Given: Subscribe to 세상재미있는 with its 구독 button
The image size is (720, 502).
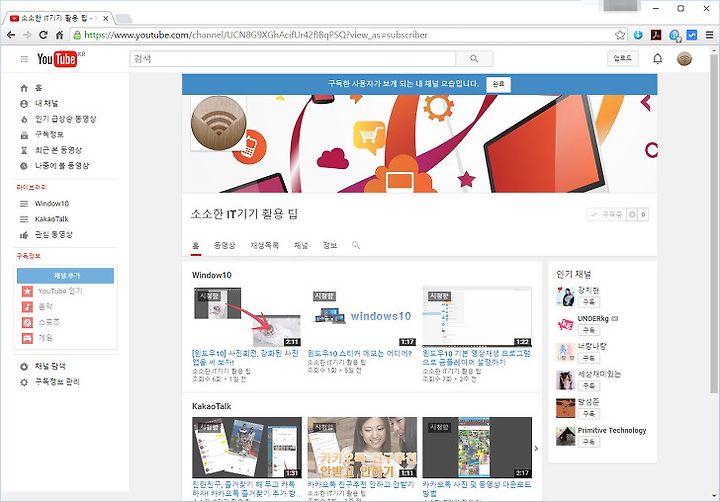Looking at the screenshot, I should pyautogui.click(x=589, y=386).
